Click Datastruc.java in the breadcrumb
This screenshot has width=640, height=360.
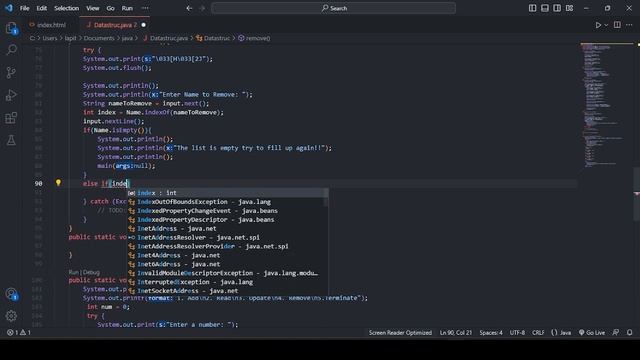coord(169,38)
